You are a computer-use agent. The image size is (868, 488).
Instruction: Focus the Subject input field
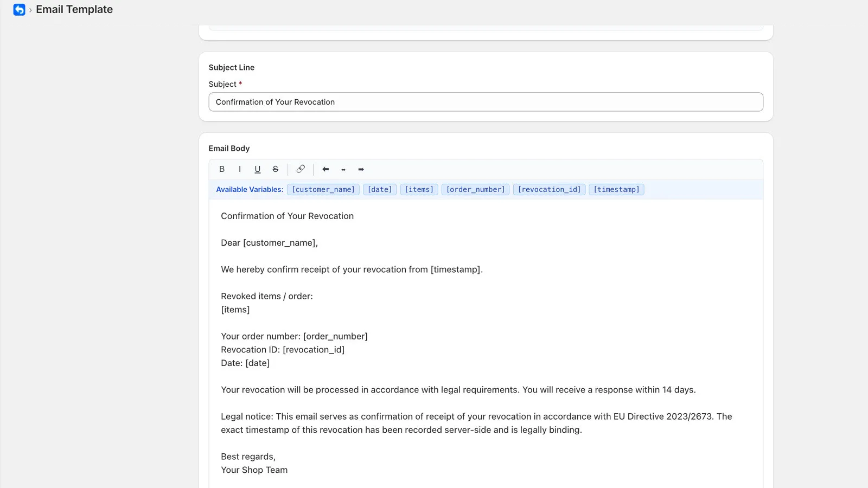(x=486, y=102)
